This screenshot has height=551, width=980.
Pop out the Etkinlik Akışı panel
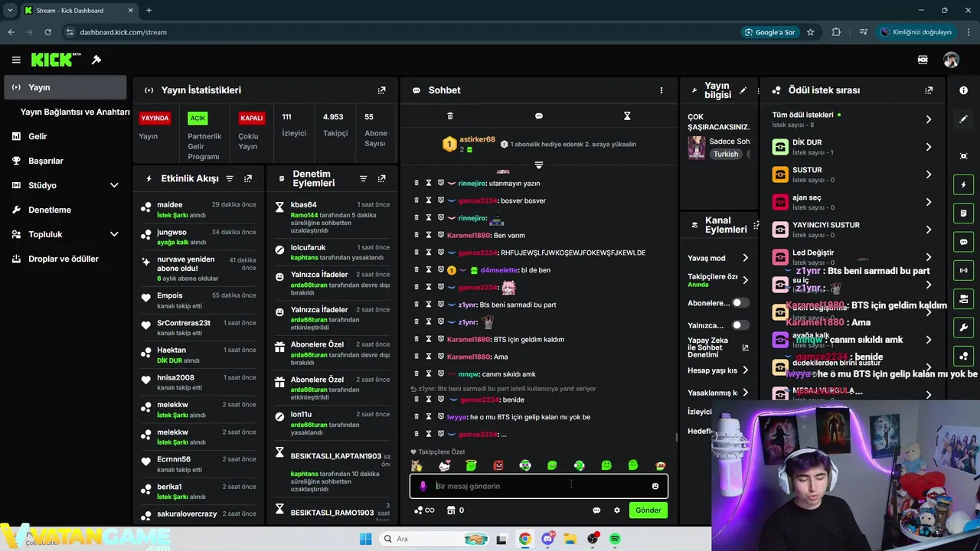click(248, 178)
